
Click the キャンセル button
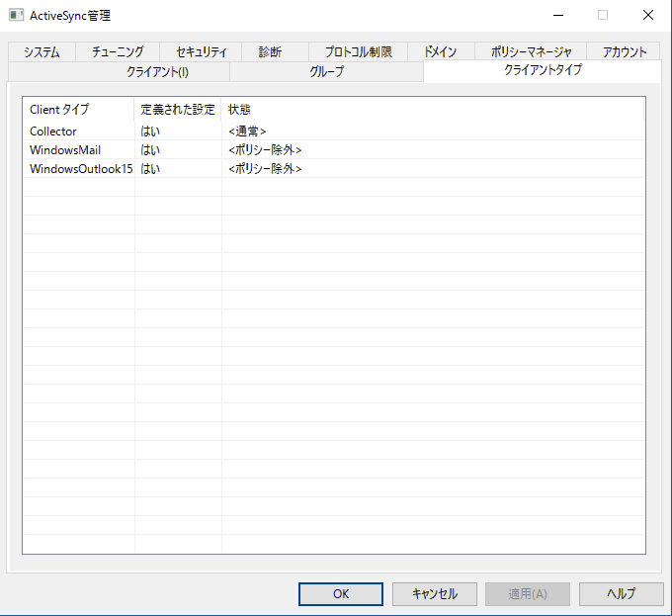(x=435, y=593)
